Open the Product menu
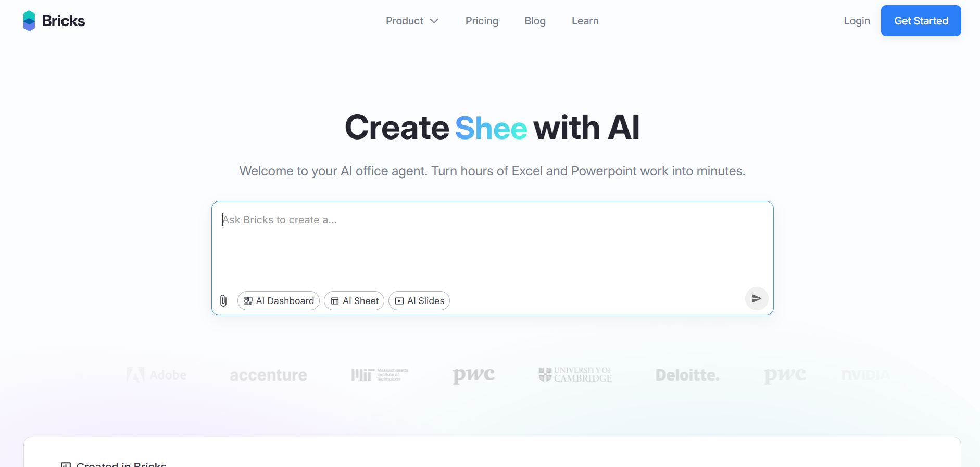The height and width of the screenshot is (467, 980). coord(405,21)
